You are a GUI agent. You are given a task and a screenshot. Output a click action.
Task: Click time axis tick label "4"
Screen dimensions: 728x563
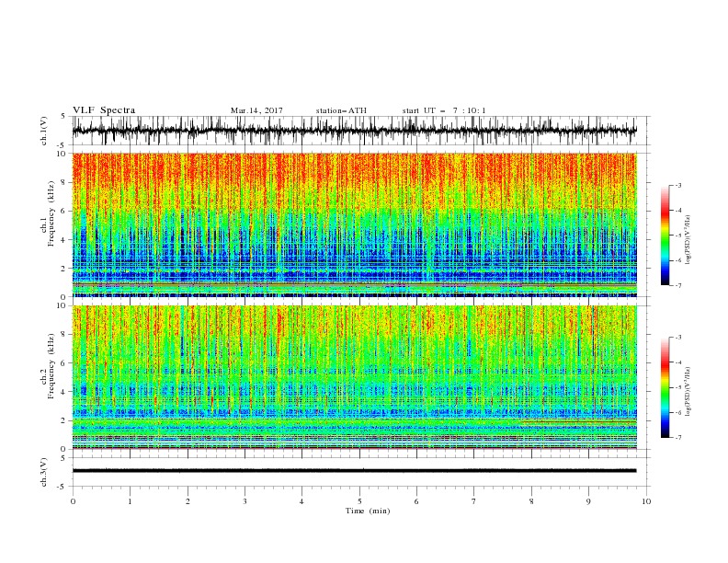(301, 501)
